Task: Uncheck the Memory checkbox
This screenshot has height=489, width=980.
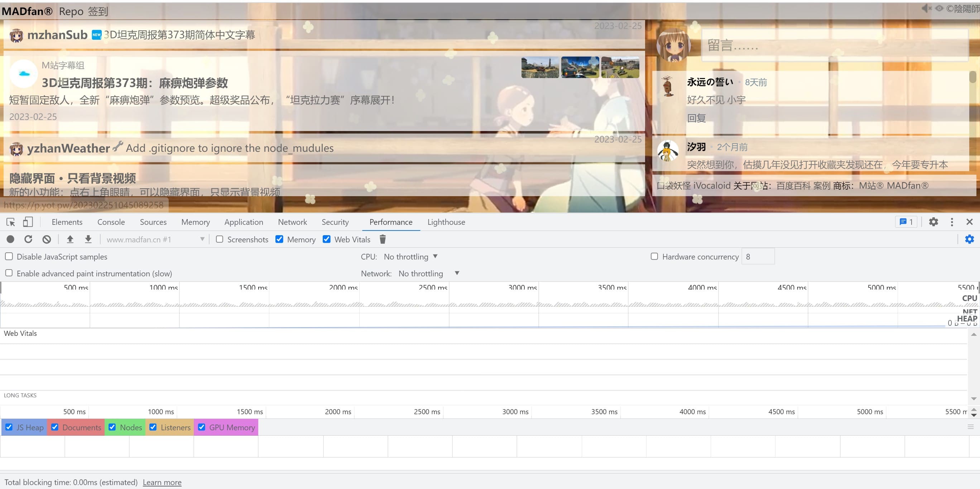Action: coord(279,239)
